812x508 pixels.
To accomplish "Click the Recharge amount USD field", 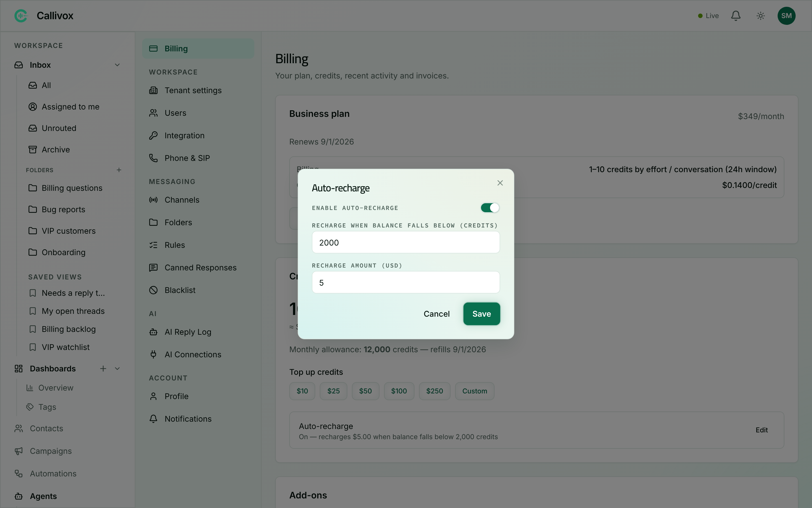I will (406, 282).
